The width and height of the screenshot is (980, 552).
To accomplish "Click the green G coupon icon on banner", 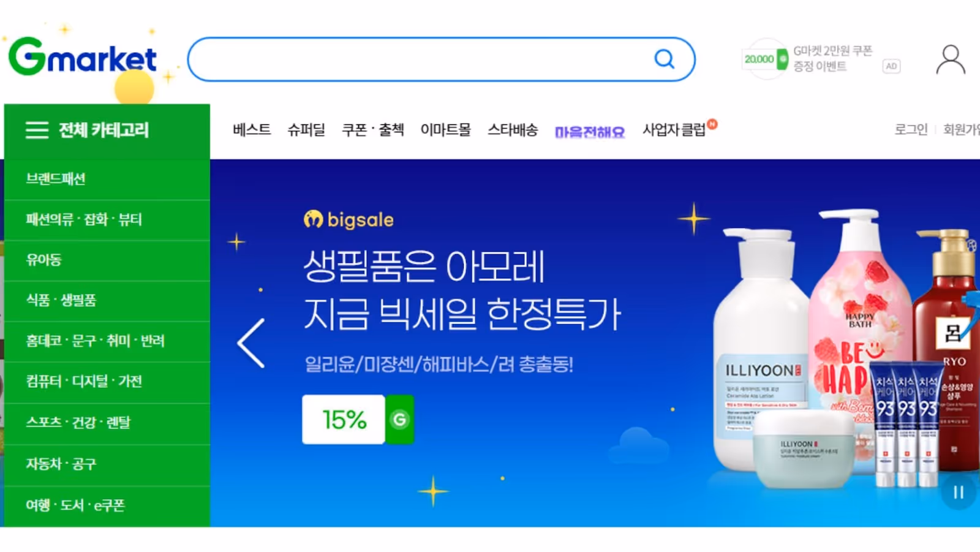I will (x=399, y=420).
